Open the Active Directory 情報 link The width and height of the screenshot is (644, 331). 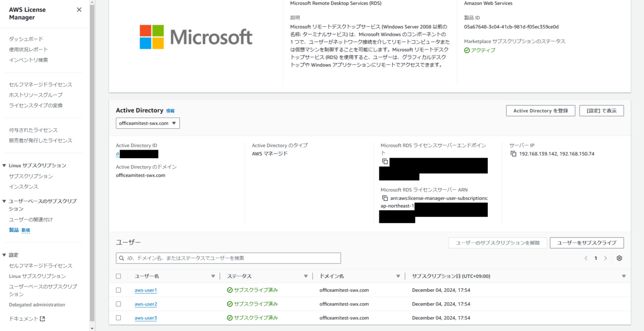170,111
